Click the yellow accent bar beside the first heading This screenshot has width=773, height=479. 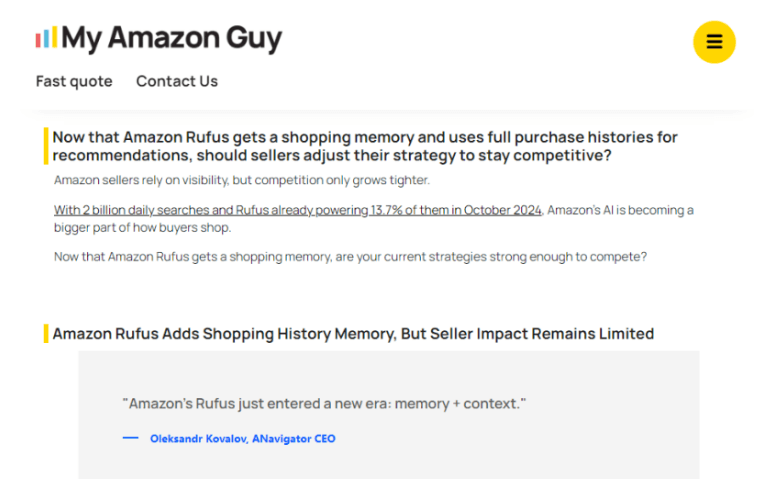46,146
